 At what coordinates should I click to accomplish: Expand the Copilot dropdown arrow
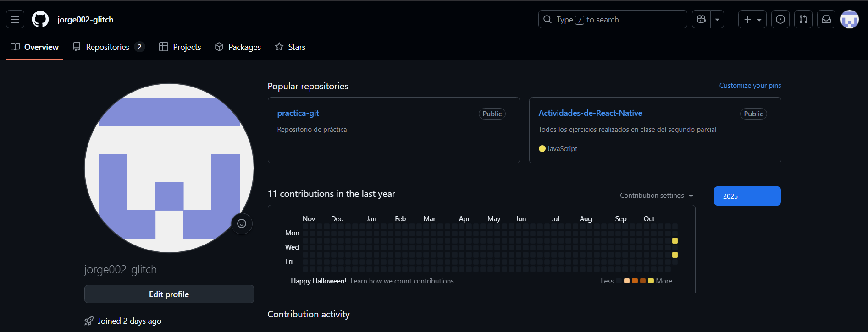tap(717, 20)
